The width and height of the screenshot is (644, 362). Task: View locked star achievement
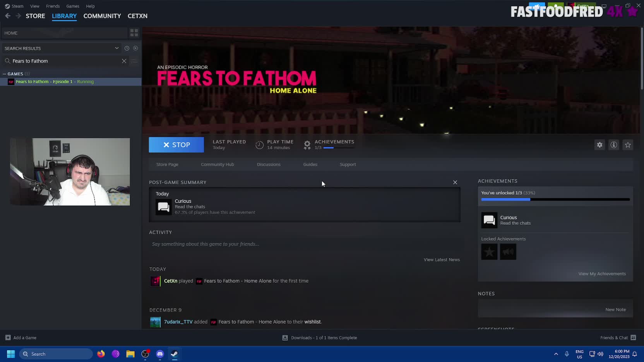click(489, 252)
